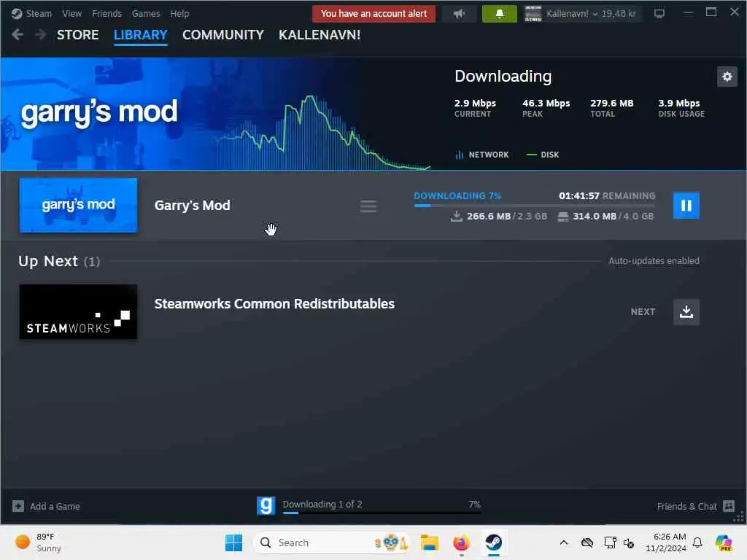Click the display network tray icon
This screenshot has width=747, height=560.
click(x=611, y=542)
